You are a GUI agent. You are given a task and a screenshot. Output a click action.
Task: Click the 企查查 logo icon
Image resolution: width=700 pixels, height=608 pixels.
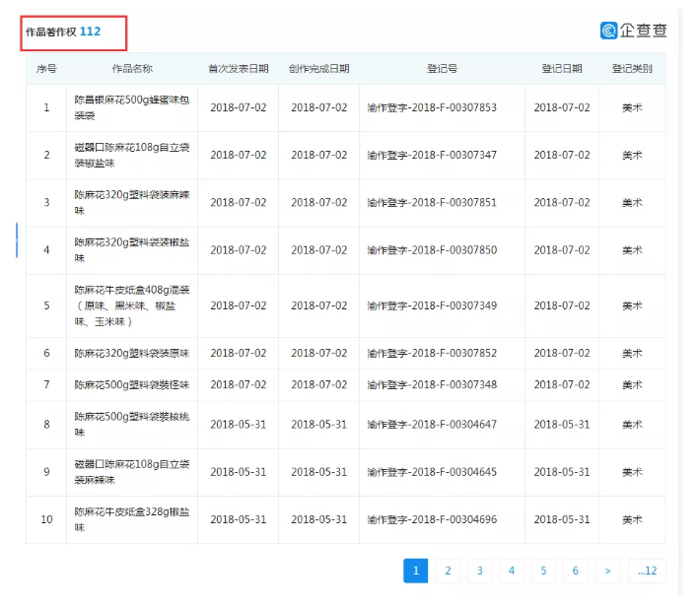[x=609, y=31]
